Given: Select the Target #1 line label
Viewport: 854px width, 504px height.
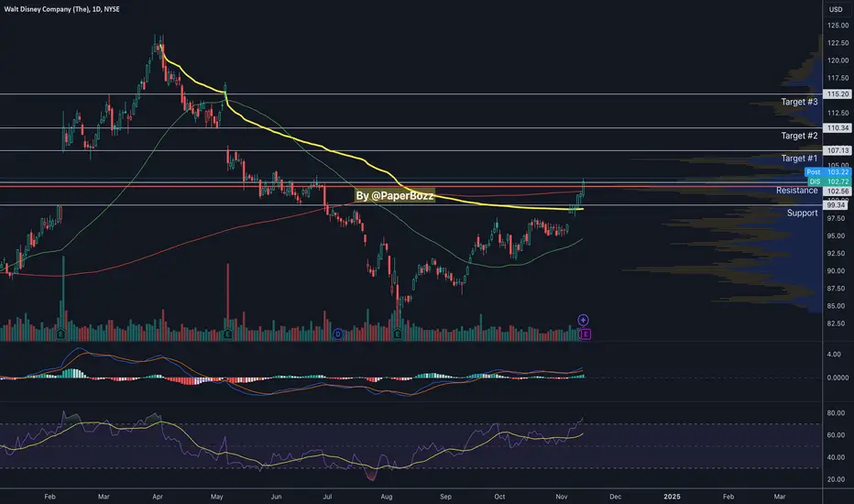Looking at the screenshot, I should tap(799, 159).
